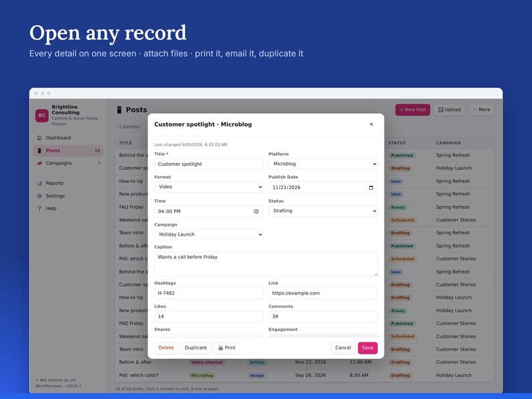Click the Comments field showing 39

(x=323, y=317)
